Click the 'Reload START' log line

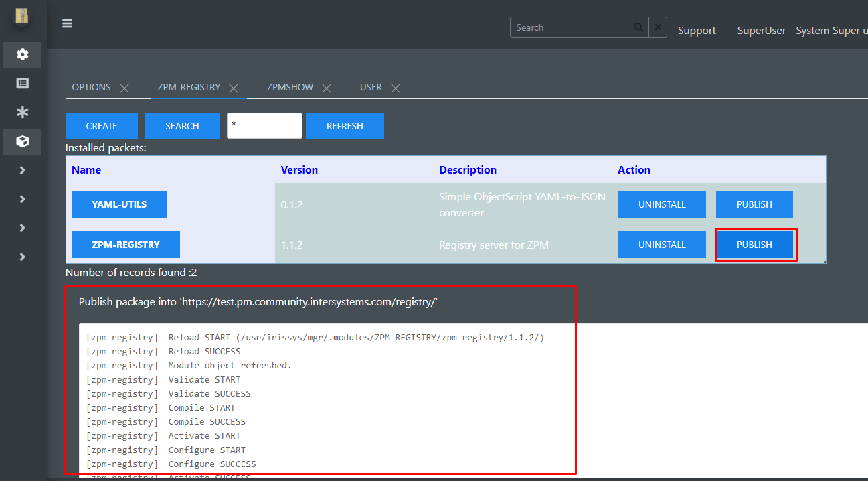[x=315, y=338]
